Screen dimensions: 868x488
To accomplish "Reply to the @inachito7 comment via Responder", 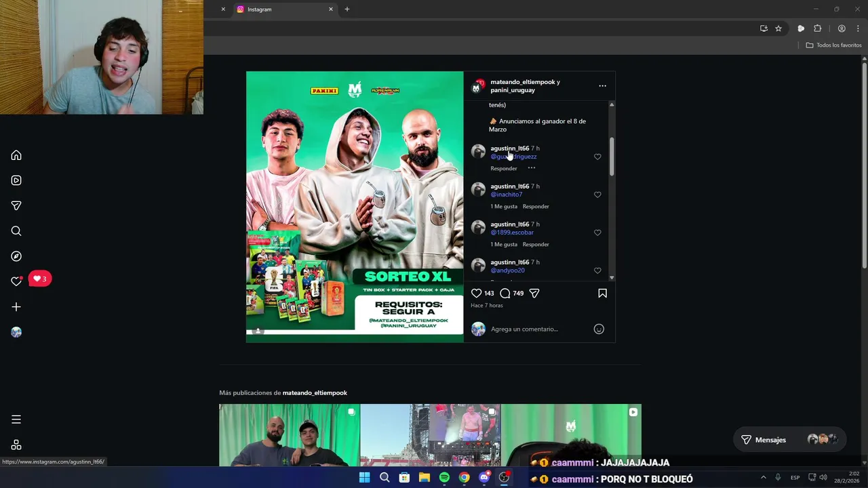I will click(x=536, y=206).
